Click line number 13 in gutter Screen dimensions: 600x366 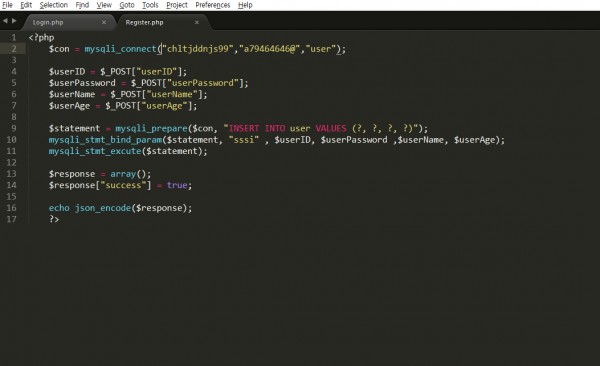pyautogui.click(x=11, y=174)
